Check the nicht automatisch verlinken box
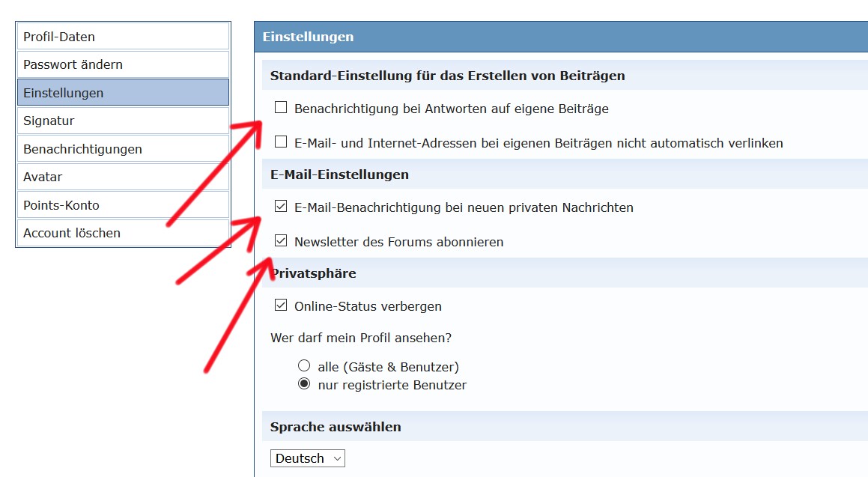 [x=281, y=142]
